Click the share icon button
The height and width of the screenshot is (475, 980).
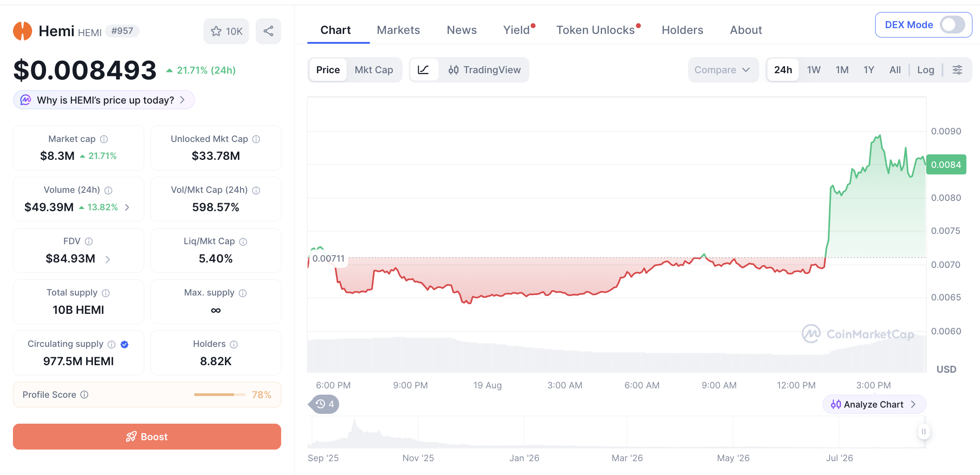coord(268,31)
